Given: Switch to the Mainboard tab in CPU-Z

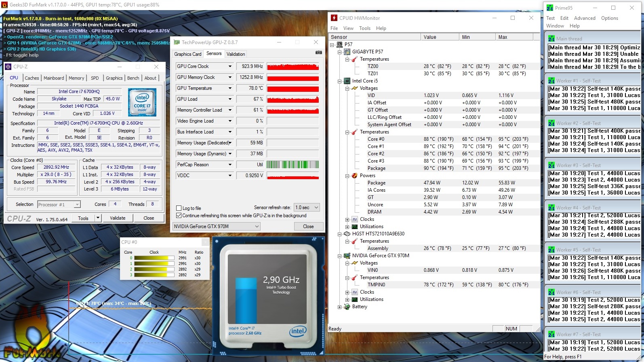Looking at the screenshot, I should pyautogui.click(x=54, y=78).
